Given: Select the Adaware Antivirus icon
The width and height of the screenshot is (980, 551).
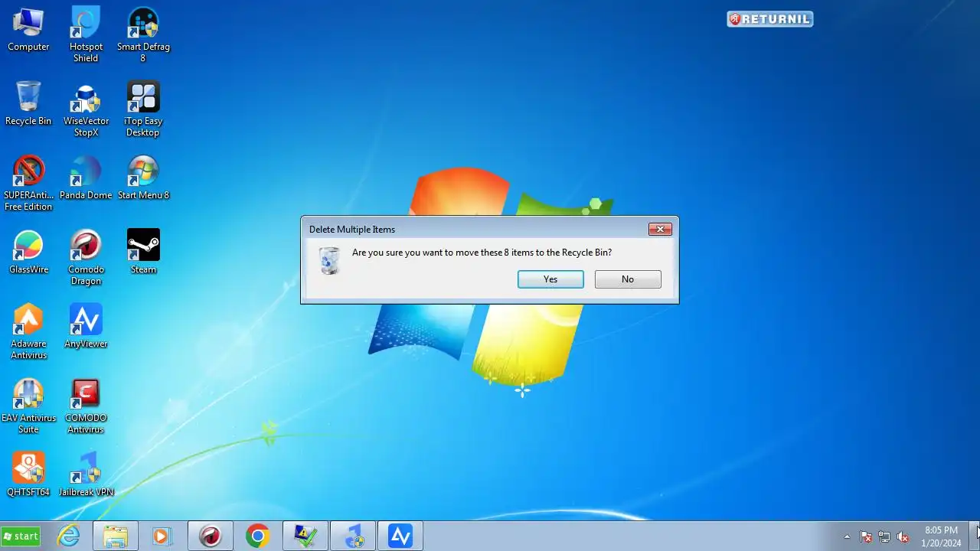Looking at the screenshot, I should (28, 332).
